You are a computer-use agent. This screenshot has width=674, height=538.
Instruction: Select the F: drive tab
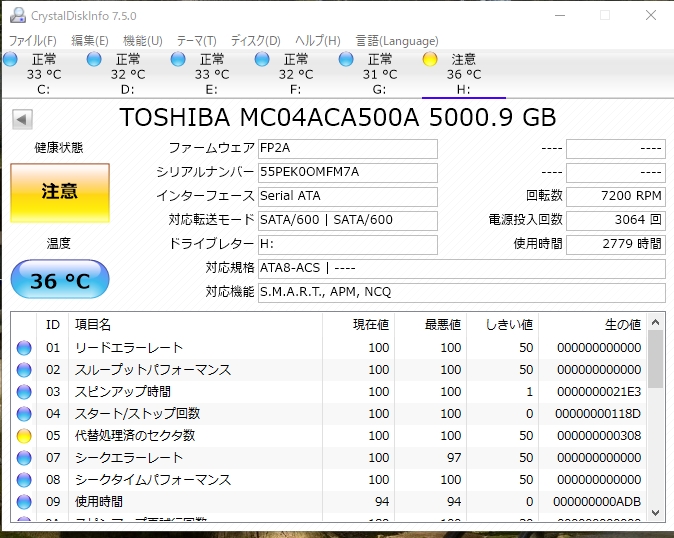(x=296, y=74)
